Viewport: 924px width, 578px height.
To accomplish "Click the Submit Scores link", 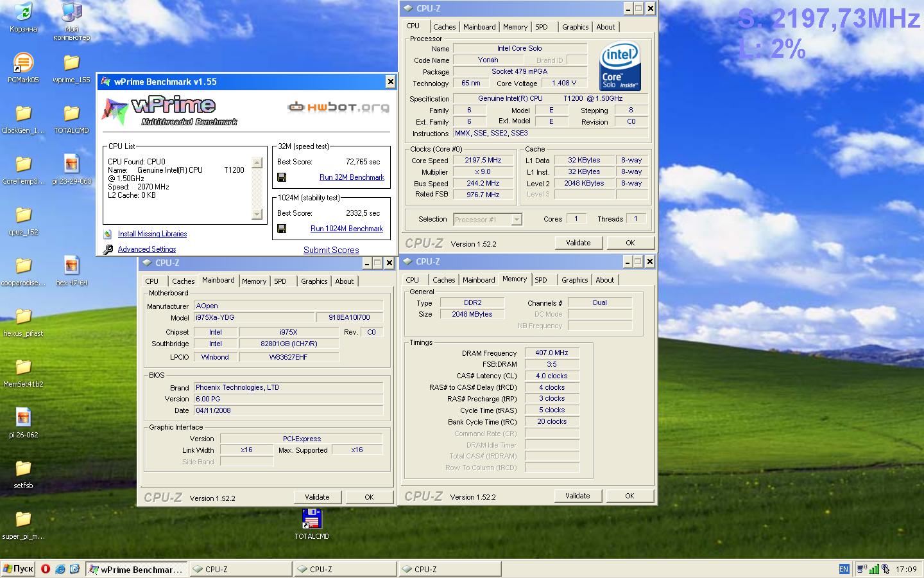I will click(331, 250).
